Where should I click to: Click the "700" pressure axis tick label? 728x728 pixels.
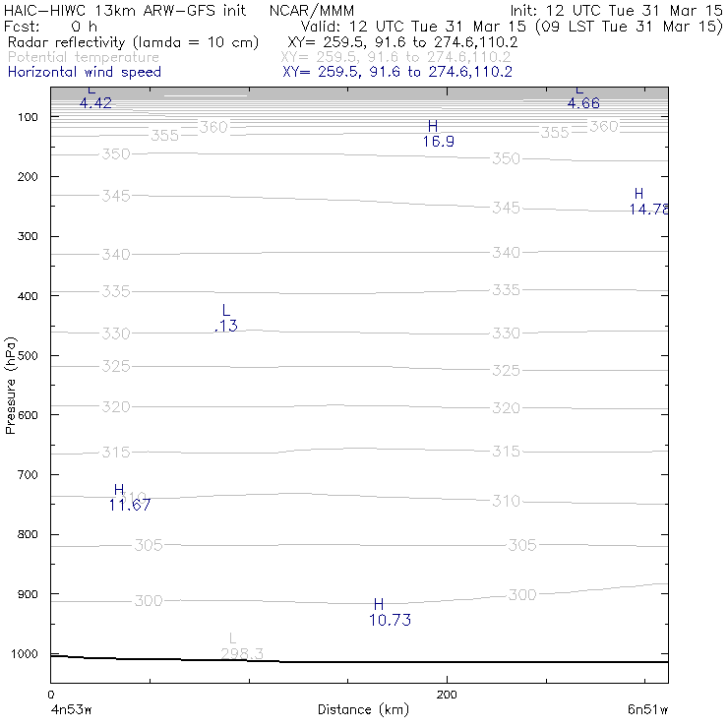click(x=28, y=474)
